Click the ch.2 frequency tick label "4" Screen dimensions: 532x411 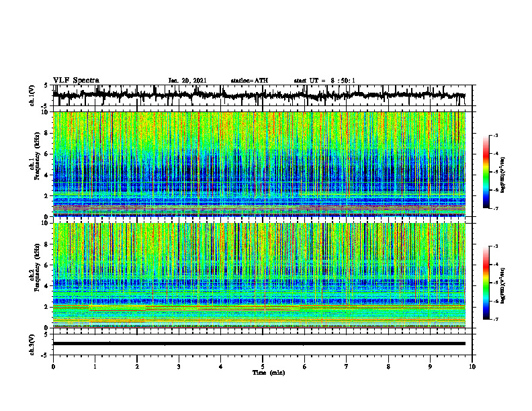click(47, 286)
